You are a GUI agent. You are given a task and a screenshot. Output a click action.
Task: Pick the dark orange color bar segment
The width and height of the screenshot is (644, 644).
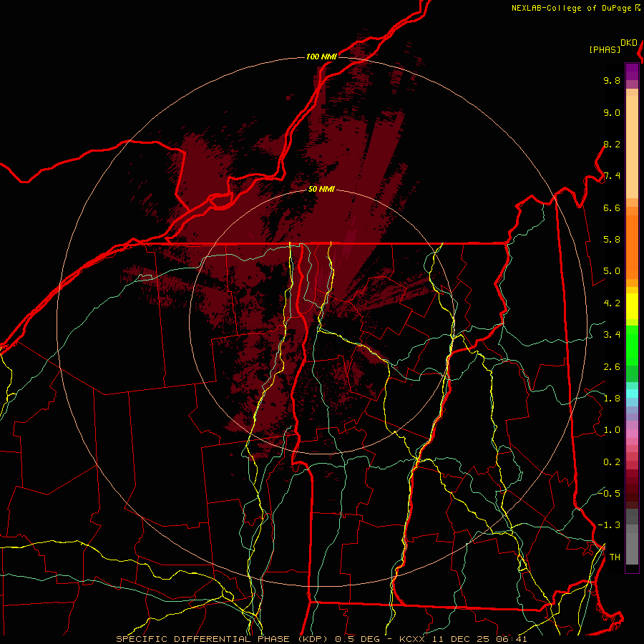pyautogui.click(x=632, y=247)
